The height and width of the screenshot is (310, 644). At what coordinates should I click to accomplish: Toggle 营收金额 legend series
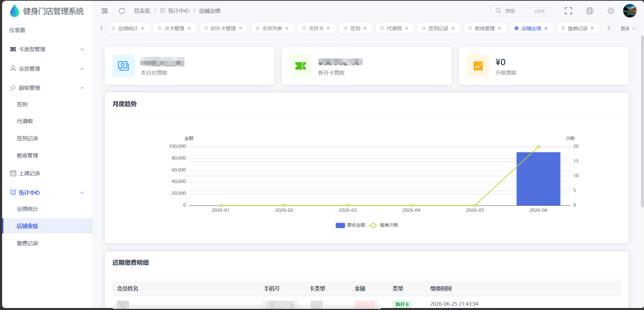(350, 225)
